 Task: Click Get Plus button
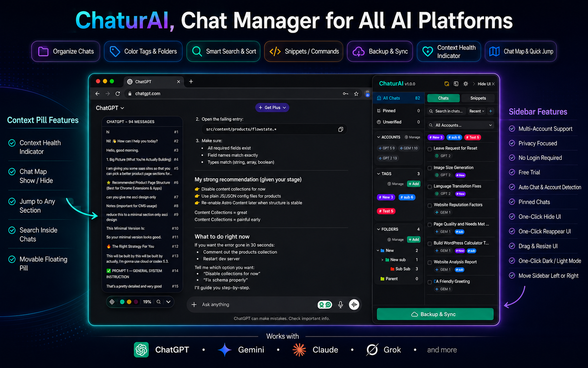click(x=272, y=108)
